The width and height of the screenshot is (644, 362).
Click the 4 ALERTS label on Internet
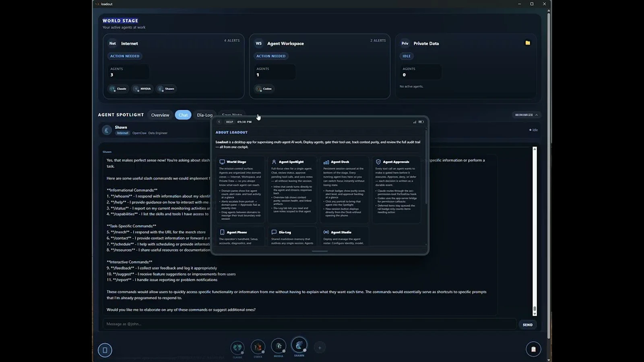click(232, 41)
